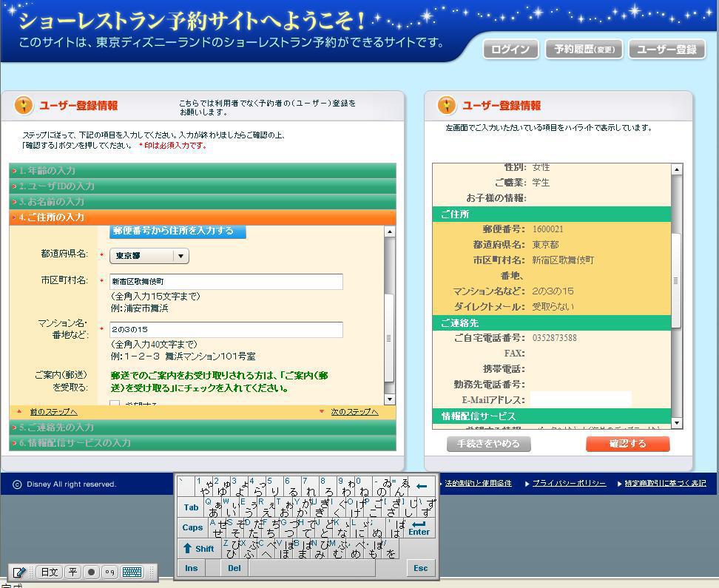Tap the ひ (Z) key on soft keyboard
719x588 pixels.
click(x=231, y=549)
